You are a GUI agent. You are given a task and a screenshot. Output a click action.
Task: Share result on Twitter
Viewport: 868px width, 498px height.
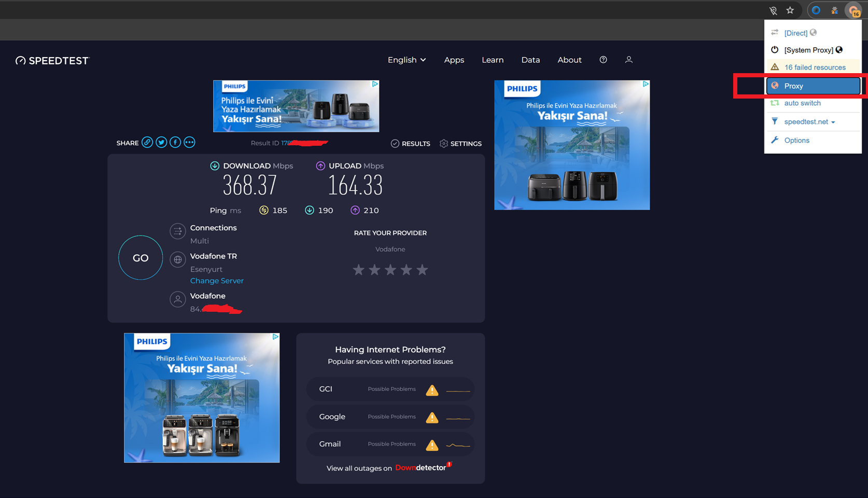point(161,142)
